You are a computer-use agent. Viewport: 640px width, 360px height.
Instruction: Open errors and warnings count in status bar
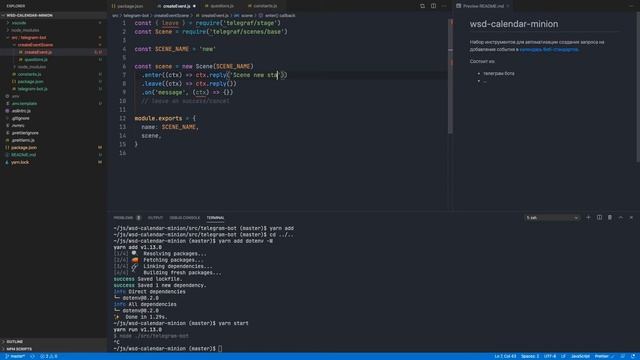pos(49,356)
